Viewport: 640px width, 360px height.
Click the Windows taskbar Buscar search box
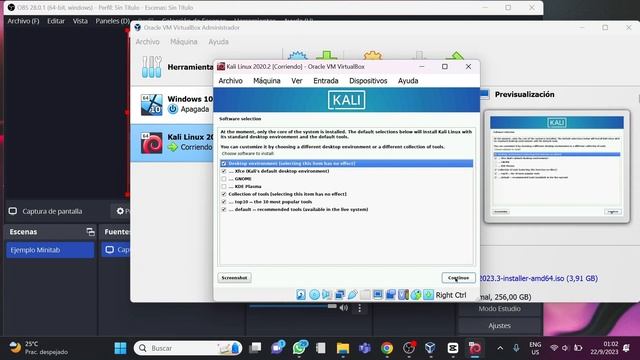tap(188, 348)
